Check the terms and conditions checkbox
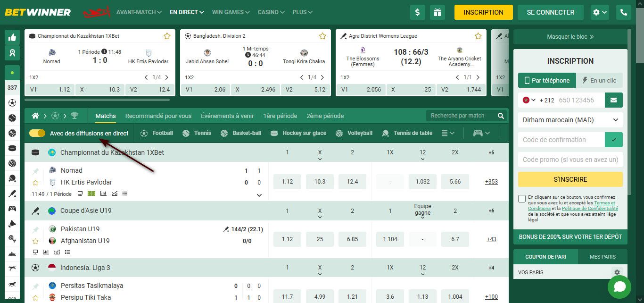 pos(522,199)
